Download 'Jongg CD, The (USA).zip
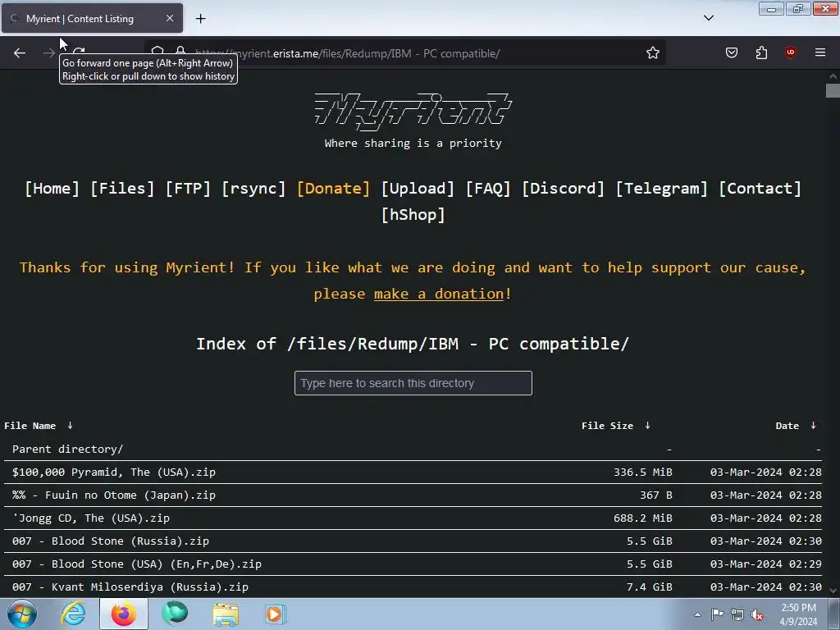The image size is (840, 630). click(x=90, y=518)
